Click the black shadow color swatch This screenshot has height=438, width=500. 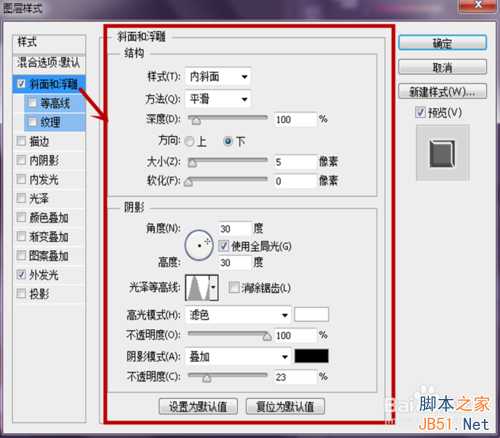[312, 356]
